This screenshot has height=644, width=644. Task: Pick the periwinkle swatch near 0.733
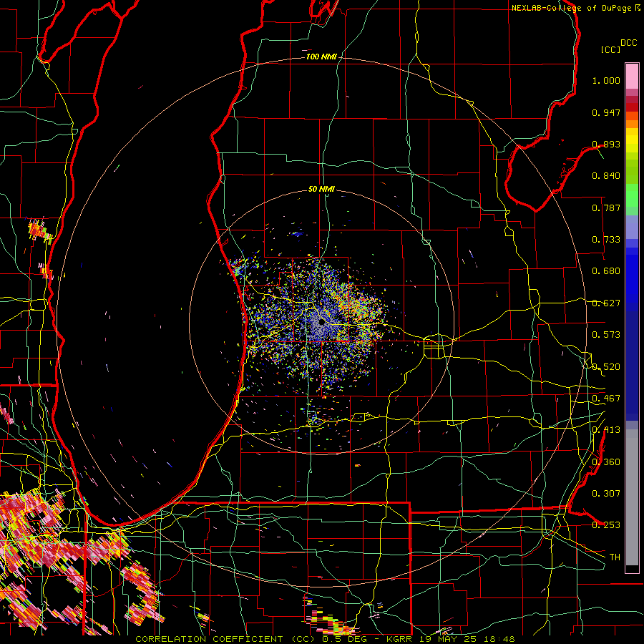pos(632,227)
